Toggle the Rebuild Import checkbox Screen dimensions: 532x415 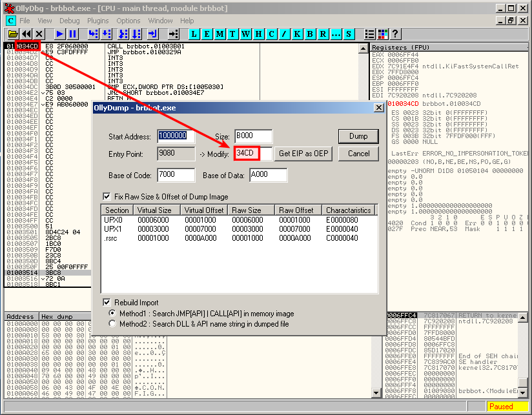[x=107, y=302]
